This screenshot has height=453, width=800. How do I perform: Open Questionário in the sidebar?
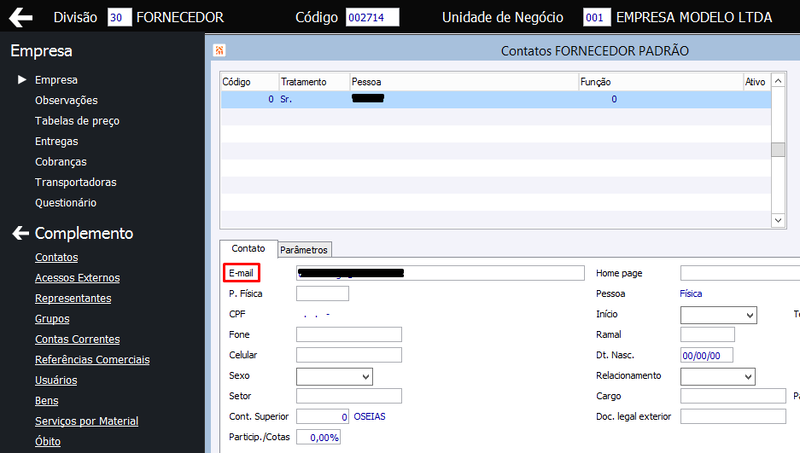point(66,203)
